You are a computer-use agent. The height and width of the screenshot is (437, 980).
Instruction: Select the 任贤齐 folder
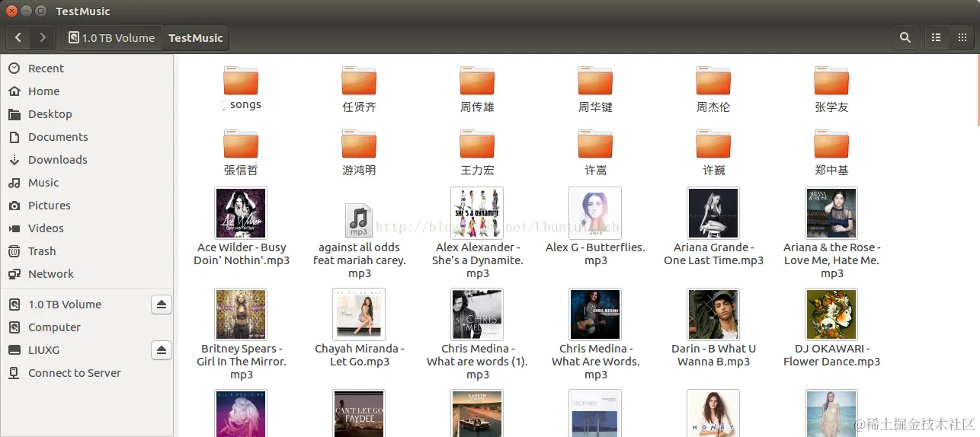tap(359, 89)
